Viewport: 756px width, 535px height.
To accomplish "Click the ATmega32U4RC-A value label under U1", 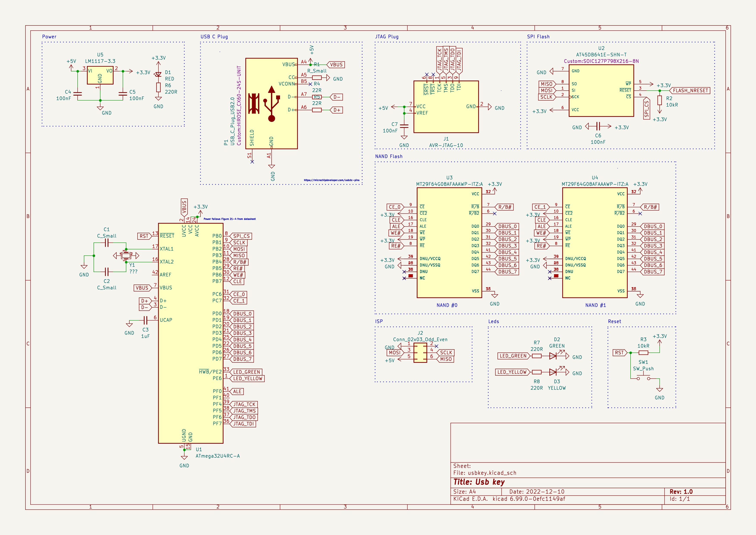I will click(218, 456).
